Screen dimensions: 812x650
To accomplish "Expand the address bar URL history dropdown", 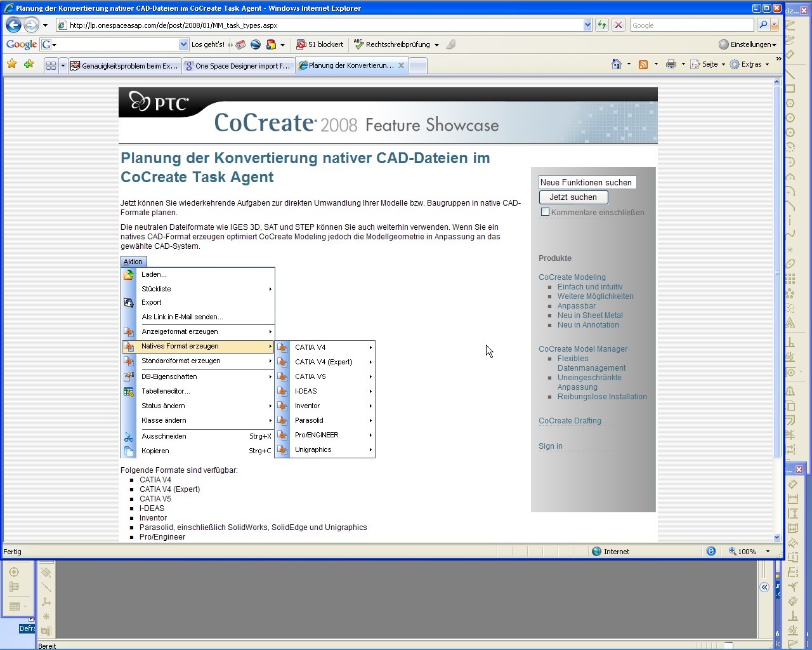I will [587, 25].
